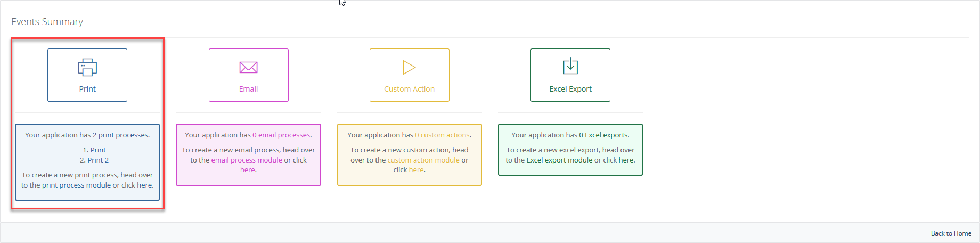Click 'here' in the print process box

point(144,185)
